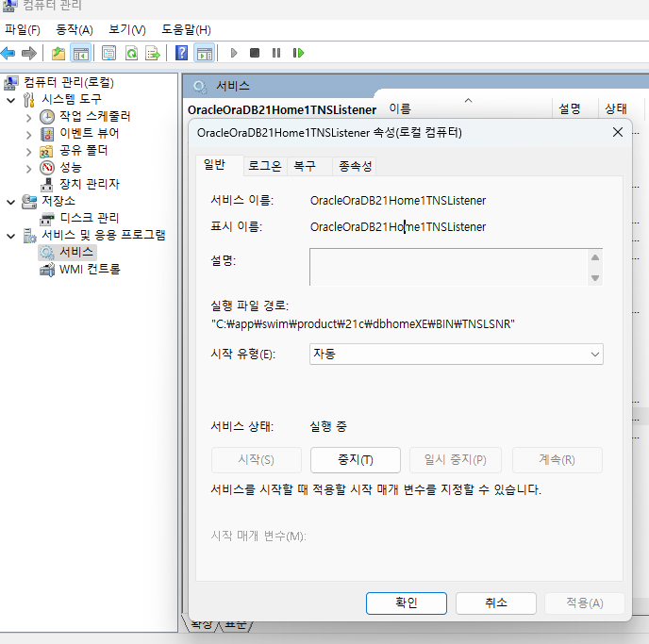Open the Properties toolbar icon

(x=108, y=53)
